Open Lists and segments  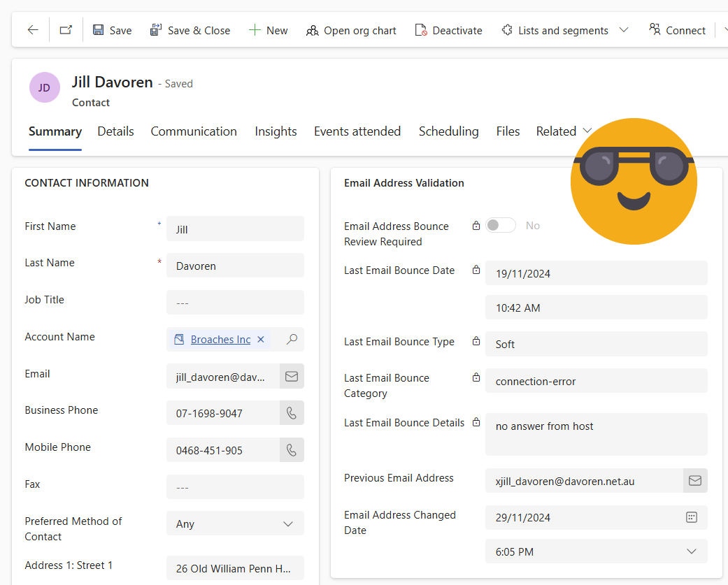click(x=555, y=30)
